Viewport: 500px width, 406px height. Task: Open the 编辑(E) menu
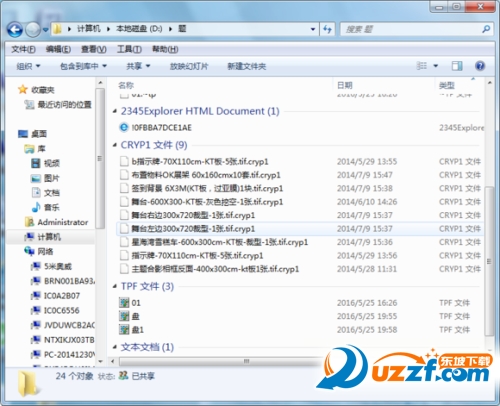(x=58, y=49)
